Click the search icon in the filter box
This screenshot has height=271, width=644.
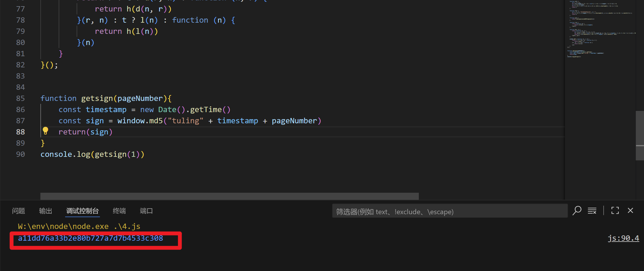[577, 211]
